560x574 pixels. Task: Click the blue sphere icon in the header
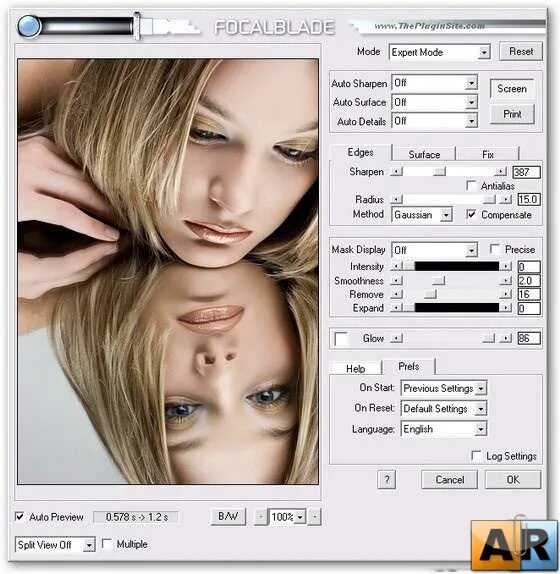point(29,26)
